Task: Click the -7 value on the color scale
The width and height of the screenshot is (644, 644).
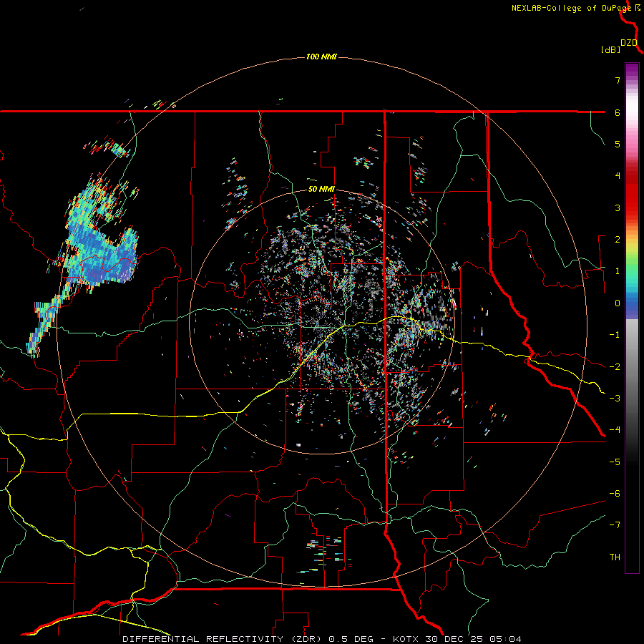Action: pos(615,525)
